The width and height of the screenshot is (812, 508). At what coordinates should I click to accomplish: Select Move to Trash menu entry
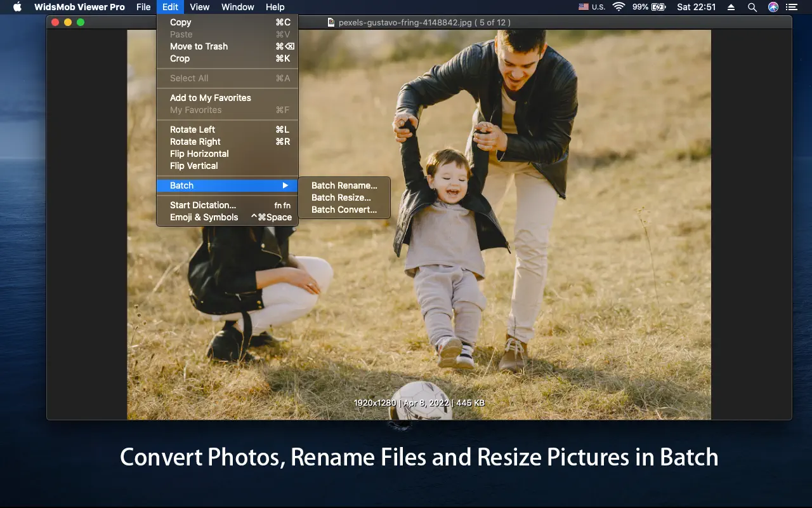tap(199, 46)
